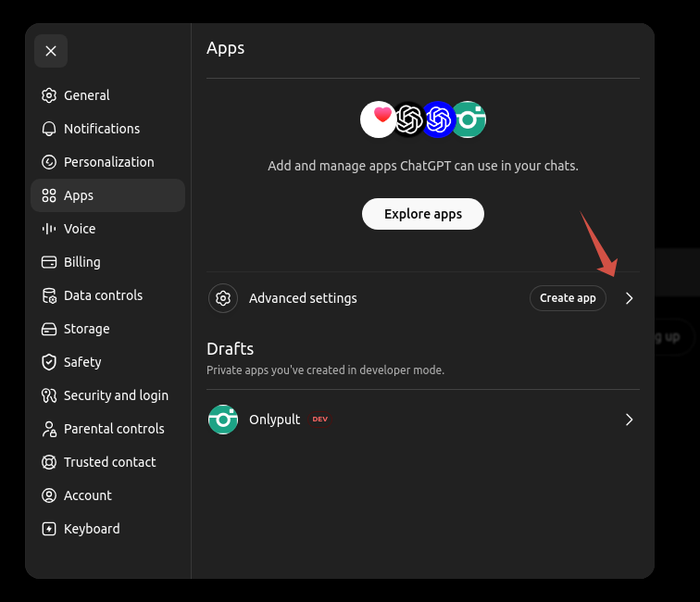Image resolution: width=700 pixels, height=602 pixels.
Task: Click the Billing card icon
Action: click(x=49, y=262)
